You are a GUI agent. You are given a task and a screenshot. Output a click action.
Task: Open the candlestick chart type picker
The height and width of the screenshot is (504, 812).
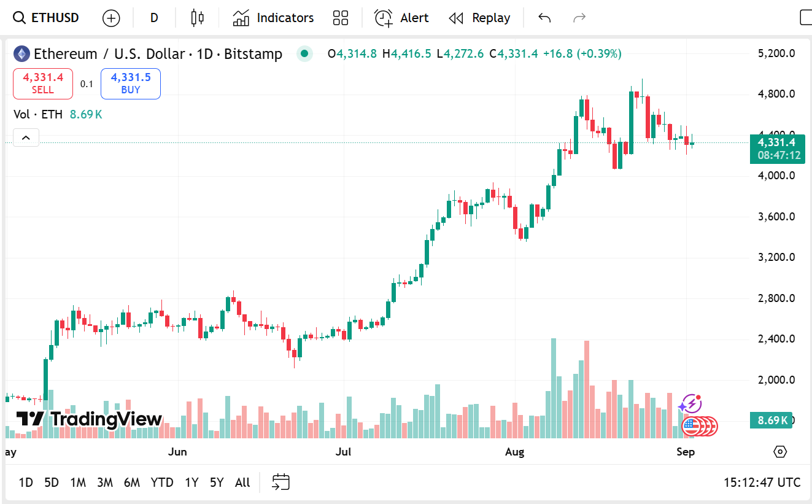tap(196, 17)
